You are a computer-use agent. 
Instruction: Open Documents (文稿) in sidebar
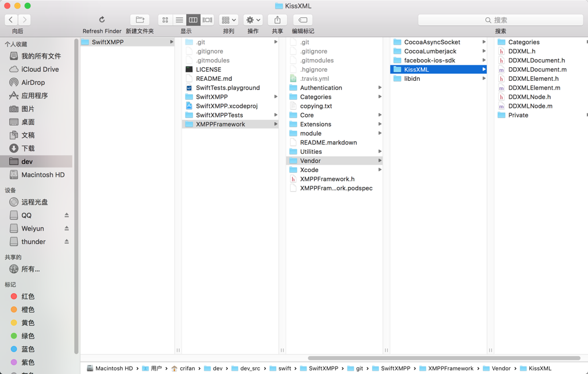(36, 135)
